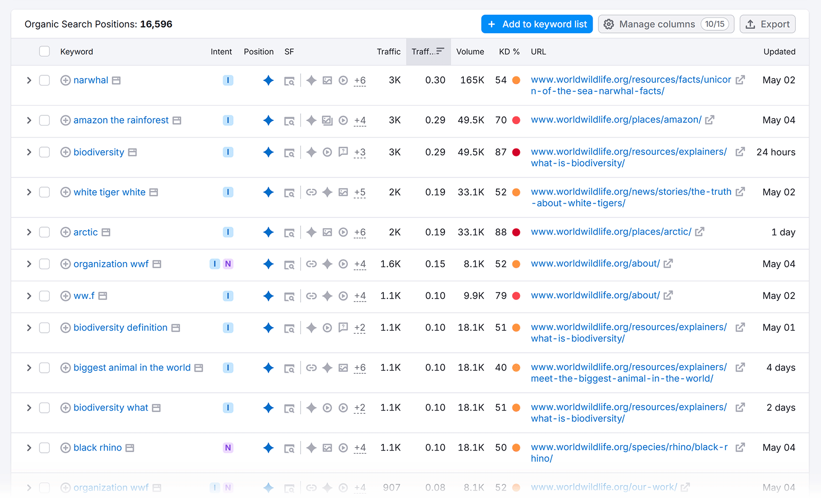Click featured snippet icon for biodiversity definition
Screen dimensions: 821x504
point(343,327)
